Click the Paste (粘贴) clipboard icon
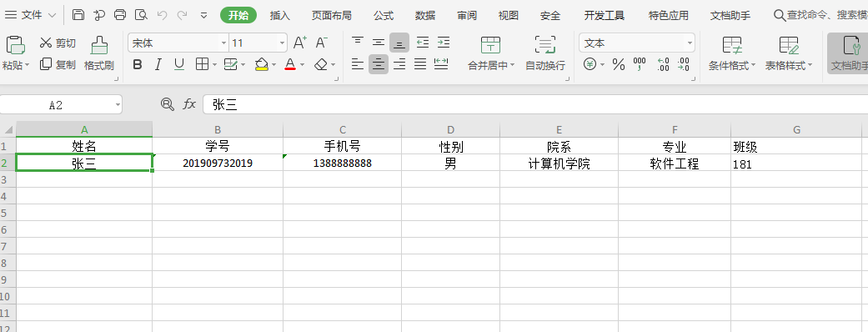This screenshot has width=868, height=332. click(15, 44)
